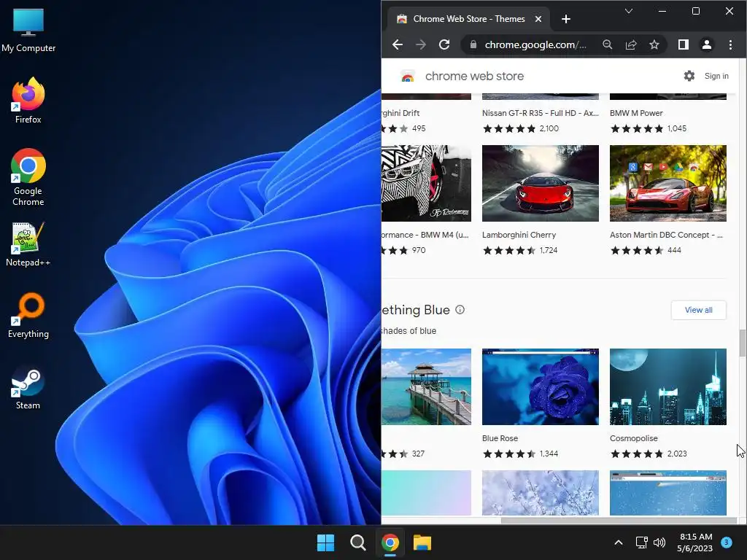
Task: Select the Chrome Web Store - Themes tab
Action: (469, 19)
